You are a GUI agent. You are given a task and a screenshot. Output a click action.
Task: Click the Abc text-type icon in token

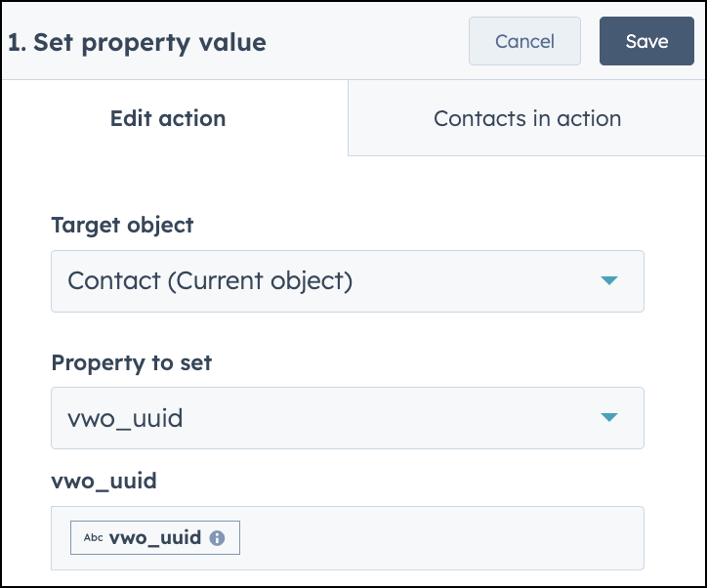pyautogui.click(x=94, y=537)
